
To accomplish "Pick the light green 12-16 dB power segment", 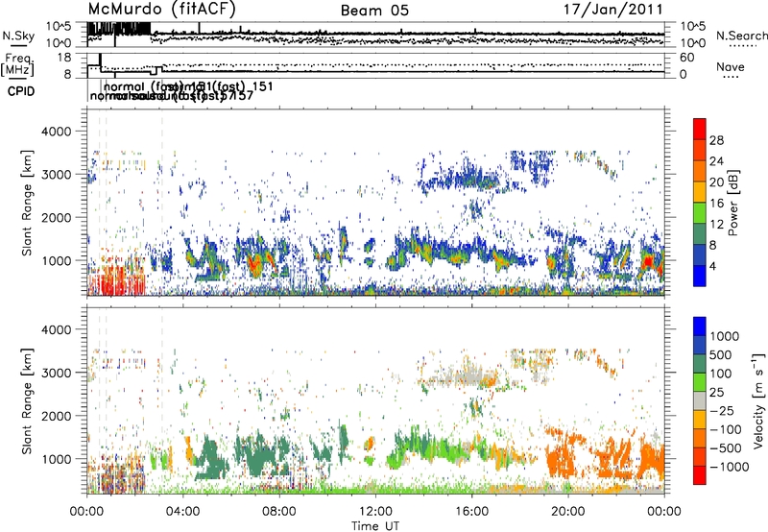I will [x=700, y=212].
